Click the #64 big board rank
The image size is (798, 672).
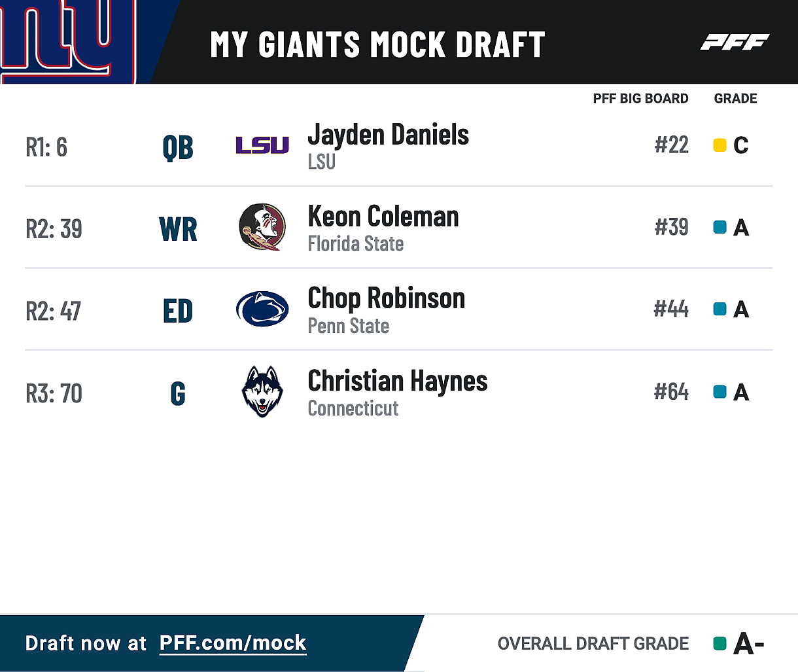point(671,391)
